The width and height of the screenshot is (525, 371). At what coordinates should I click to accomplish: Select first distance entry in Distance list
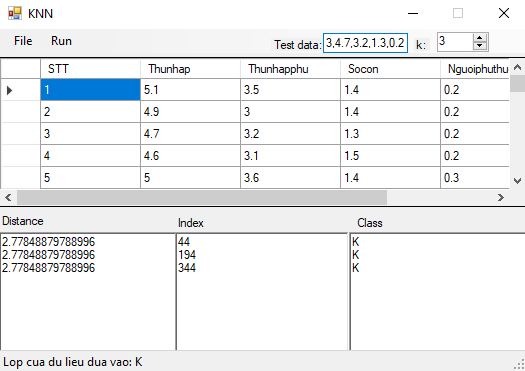[49, 242]
